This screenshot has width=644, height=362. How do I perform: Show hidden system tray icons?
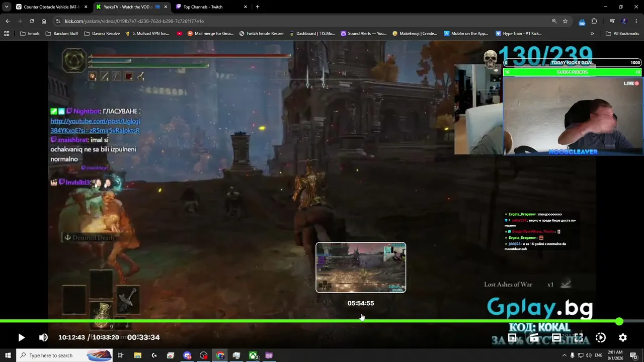(564, 355)
